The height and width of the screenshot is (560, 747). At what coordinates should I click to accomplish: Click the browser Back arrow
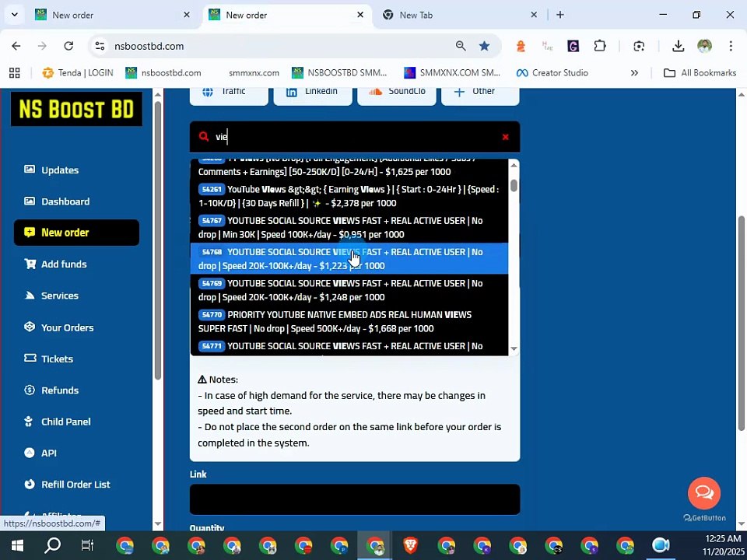pyautogui.click(x=16, y=46)
